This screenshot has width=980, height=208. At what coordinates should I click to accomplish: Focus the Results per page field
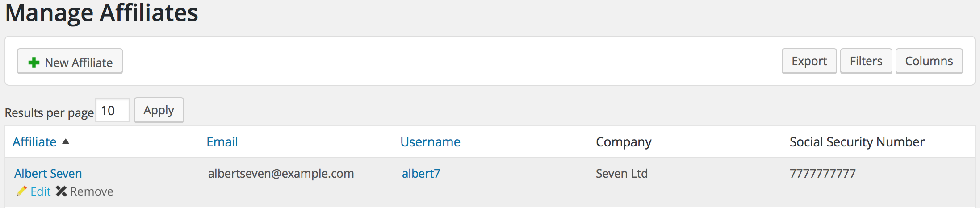(x=113, y=110)
